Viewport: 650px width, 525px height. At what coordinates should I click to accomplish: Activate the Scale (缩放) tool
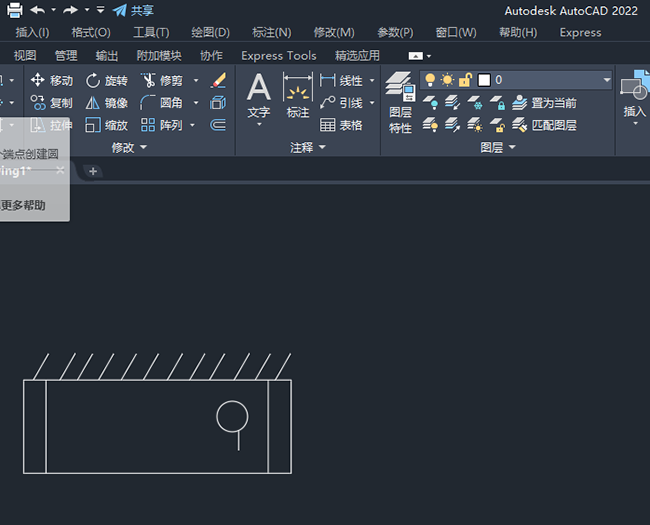click(x=106, y=125)
